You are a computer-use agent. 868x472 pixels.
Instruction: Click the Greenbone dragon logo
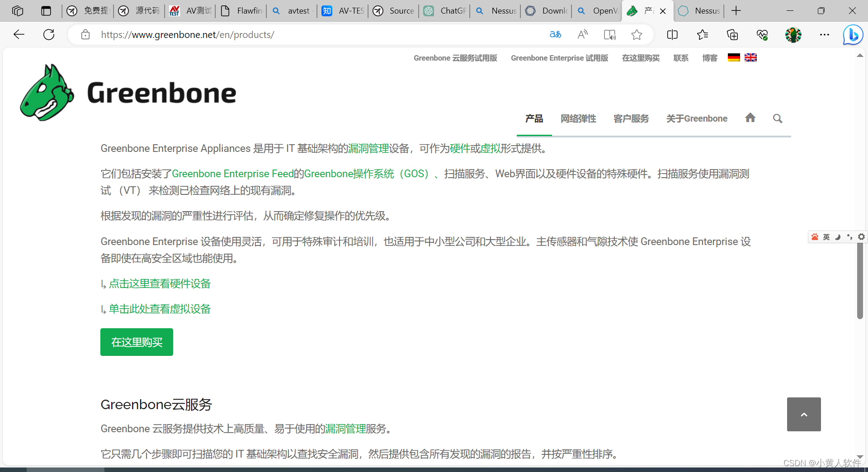[47, 92]
